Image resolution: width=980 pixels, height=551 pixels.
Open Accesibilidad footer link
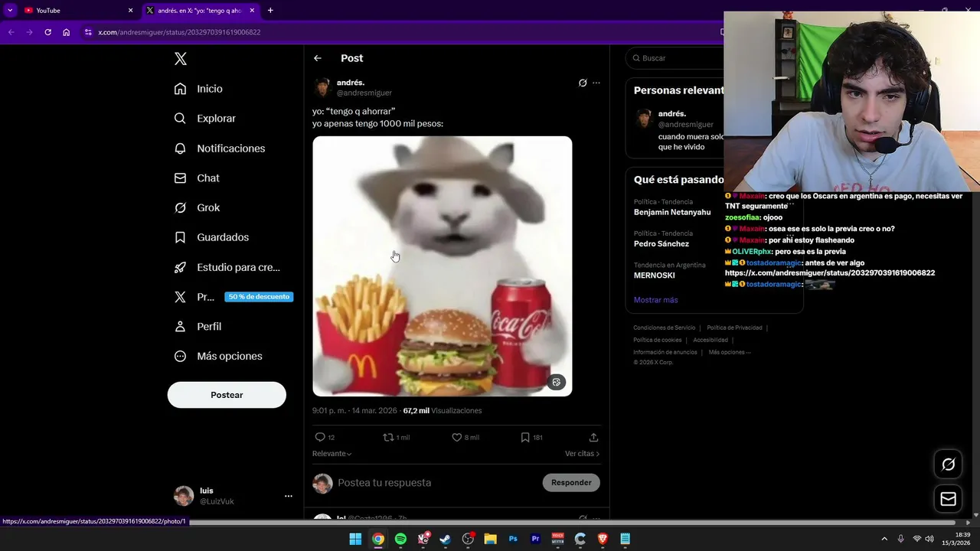(x=710, y=340)
